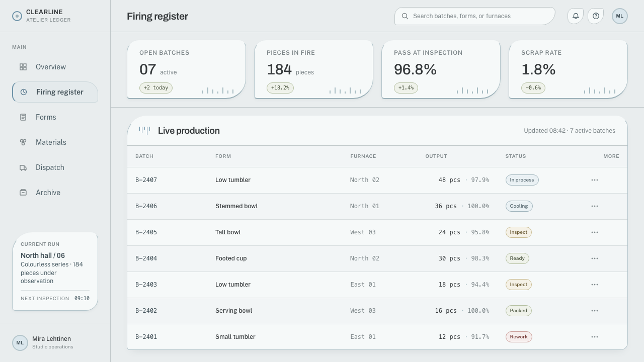Open more options for batch B-2402
Screen dimensions: 644x362
595,311
